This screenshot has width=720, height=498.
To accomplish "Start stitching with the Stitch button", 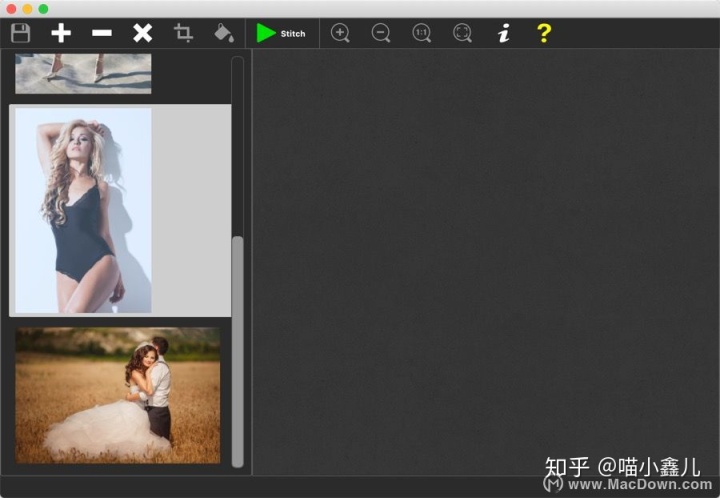I will [x=281, y=33].
